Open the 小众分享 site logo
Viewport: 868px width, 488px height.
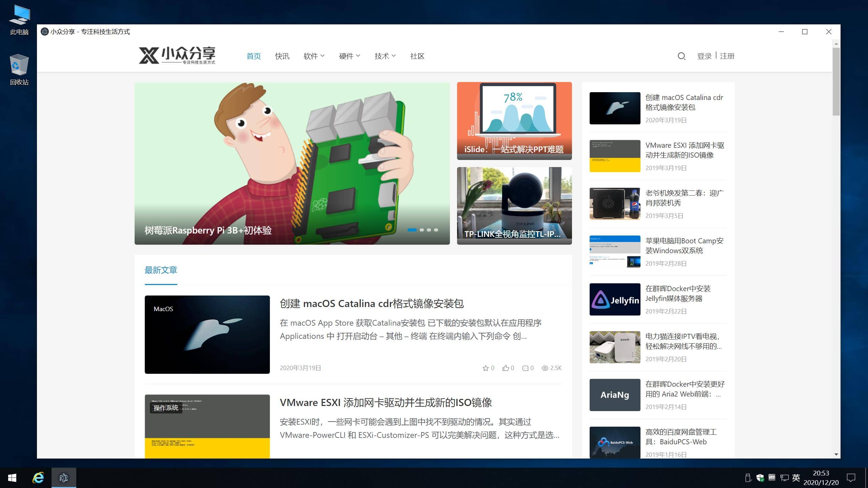tap(177, 55)
